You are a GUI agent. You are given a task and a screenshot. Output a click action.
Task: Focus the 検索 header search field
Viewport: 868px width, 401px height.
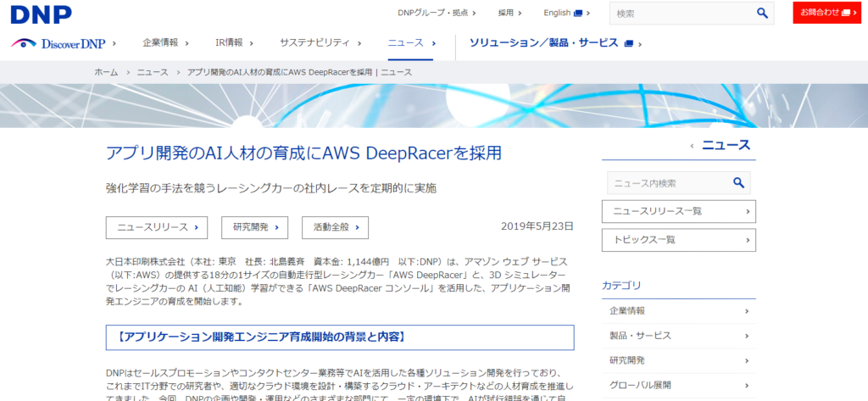(x=682, y=14)
